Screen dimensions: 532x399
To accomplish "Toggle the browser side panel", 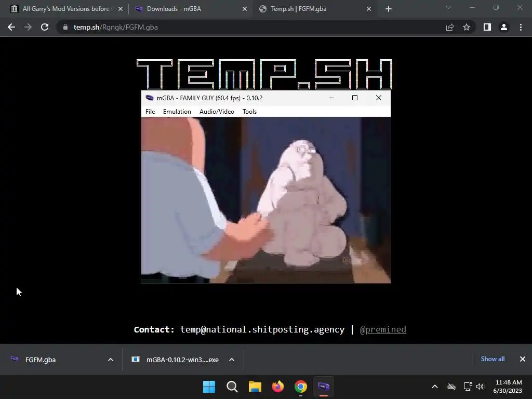I will click(x=487, y=27).
